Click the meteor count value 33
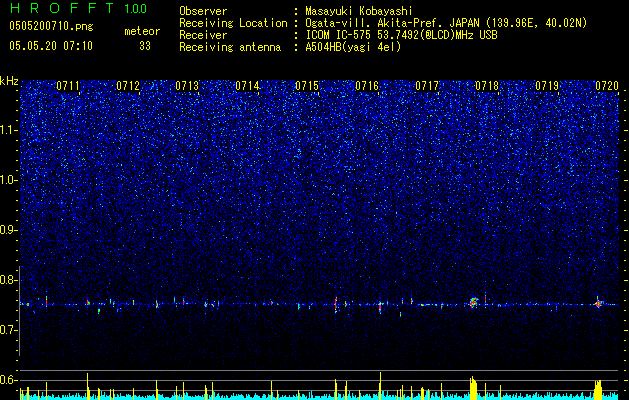This screenshot has height=400, width=629. click(x=145, y=46)
